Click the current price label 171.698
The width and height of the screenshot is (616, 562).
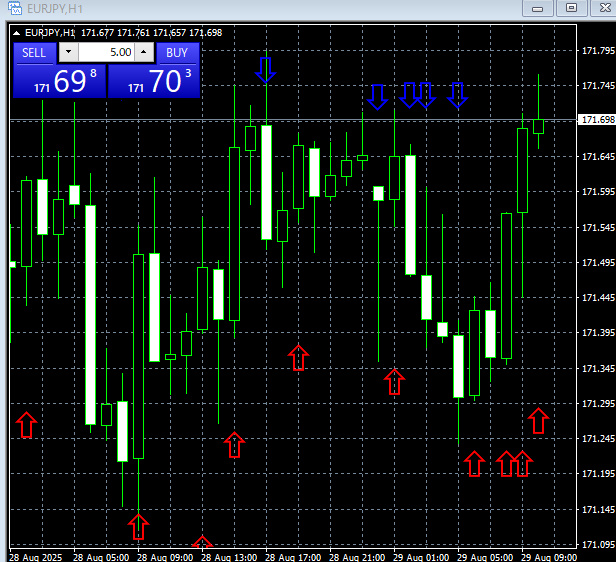pos(598,119)
